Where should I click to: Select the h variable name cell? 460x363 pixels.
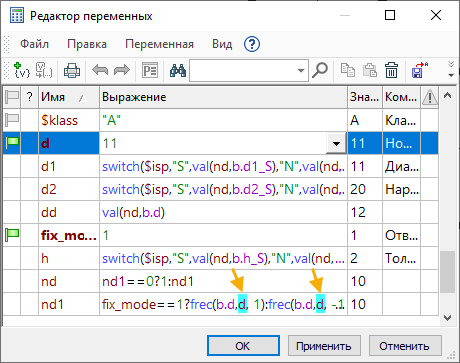point(69,258)
